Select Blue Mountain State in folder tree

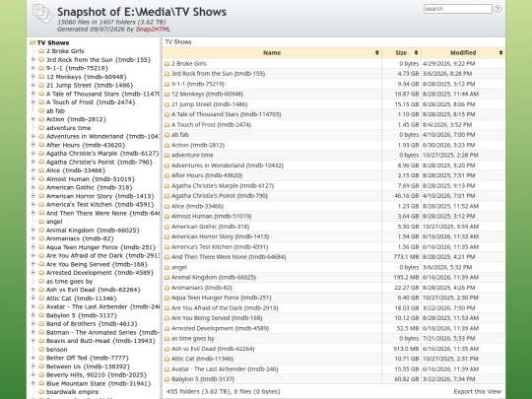coord(99,383)
